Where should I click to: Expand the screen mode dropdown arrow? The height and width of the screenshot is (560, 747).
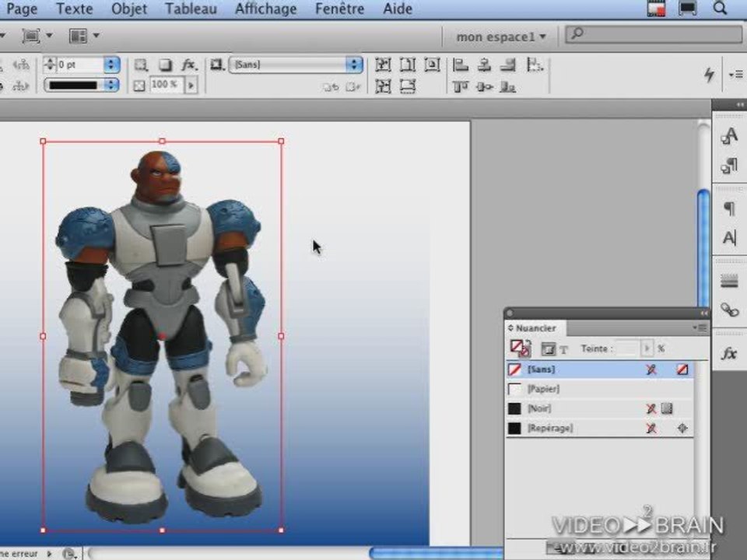[x=49, y=36]
